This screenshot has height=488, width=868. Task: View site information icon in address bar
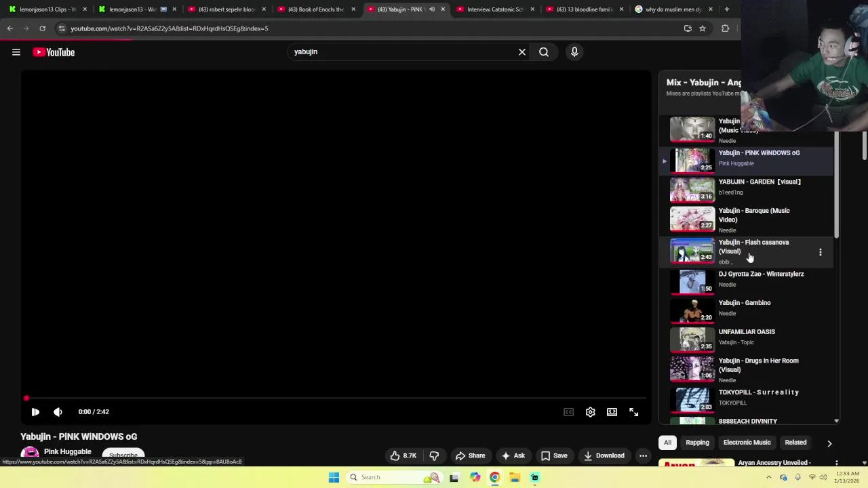coord(62,28)
